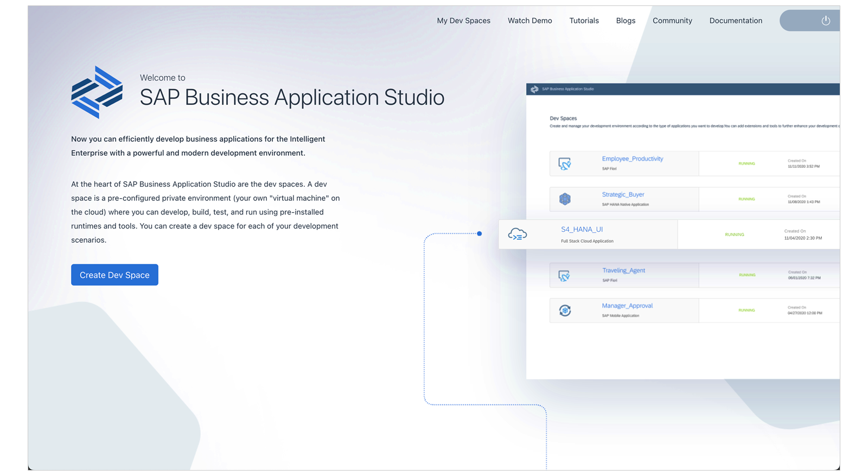The height and width of the screenshot is (476, 868).
Task: Click the 'SAP Business Application Studio' main heading
Action: point(292,98)
